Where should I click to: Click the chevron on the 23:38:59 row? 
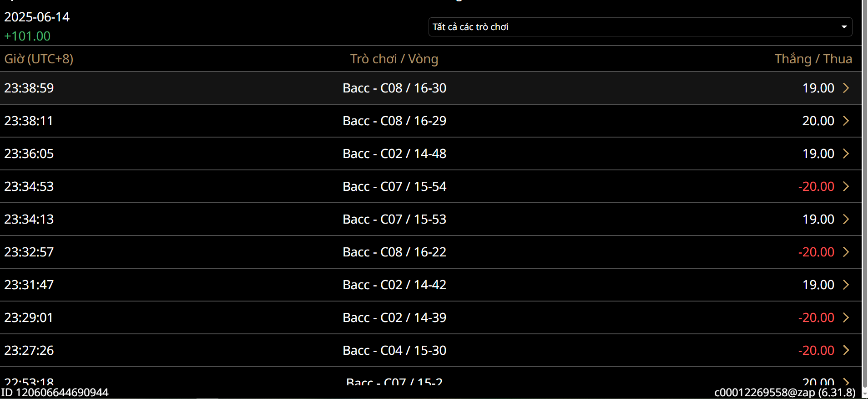846,88
